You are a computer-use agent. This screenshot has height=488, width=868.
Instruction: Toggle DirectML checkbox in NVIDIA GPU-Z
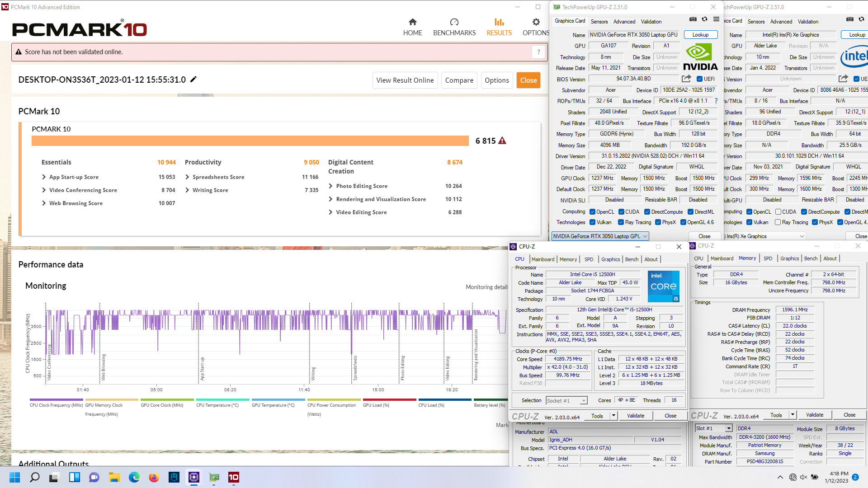coord(690,212)
